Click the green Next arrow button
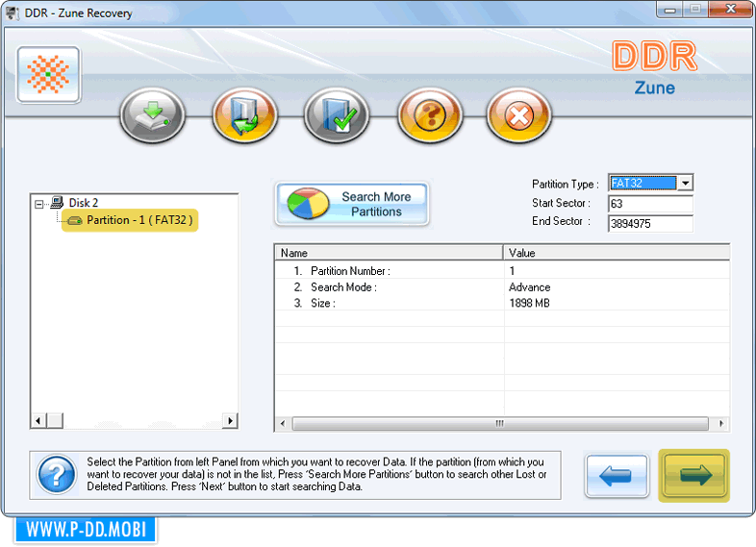Screen dimensions: 756x547 point(694,476)
